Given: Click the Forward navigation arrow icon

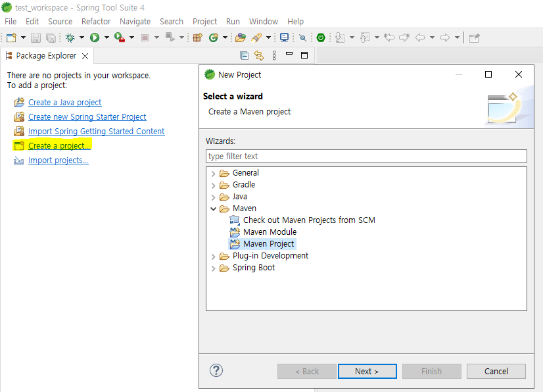Looking at the screenshot, I should click(x=445, y=37).
